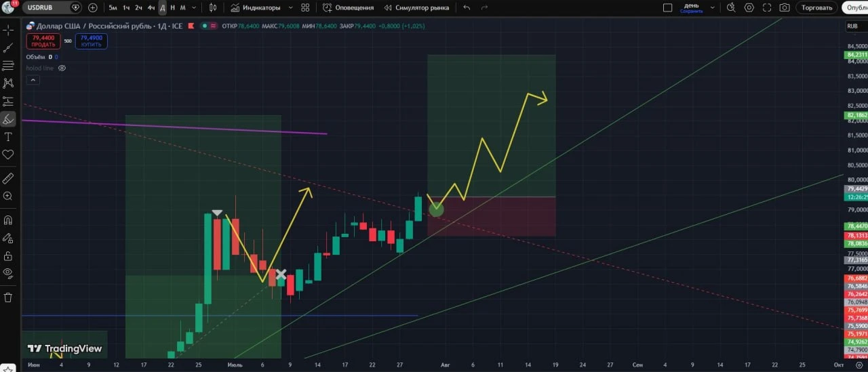The image size is (868, 372).
Task: Toggle lock all drawings
Action: [x=8, y=256]
